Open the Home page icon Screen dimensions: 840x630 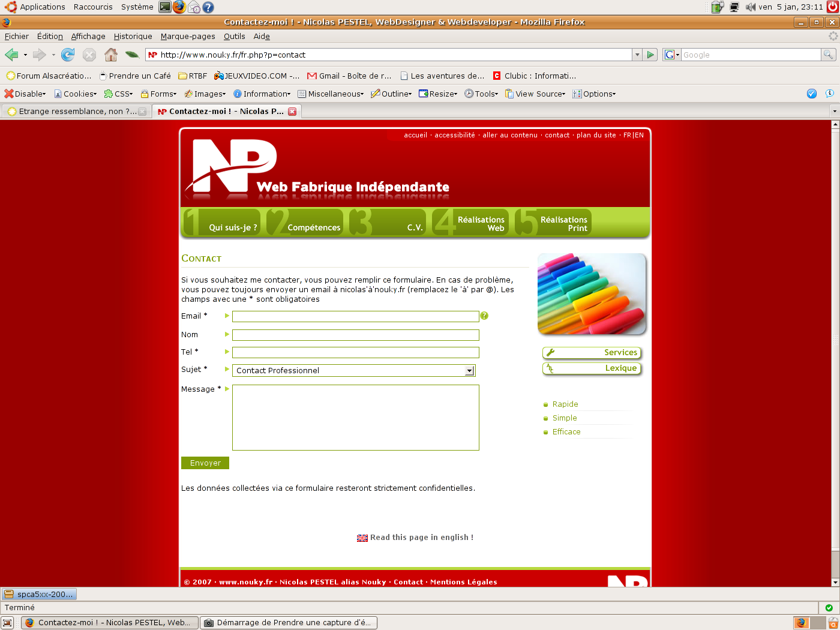point(111,55)
